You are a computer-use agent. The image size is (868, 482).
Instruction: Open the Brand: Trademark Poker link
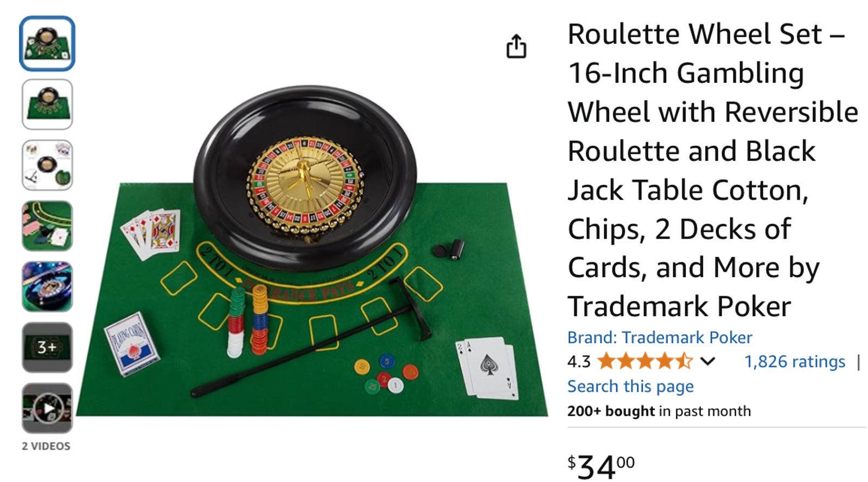click(660, 337)
